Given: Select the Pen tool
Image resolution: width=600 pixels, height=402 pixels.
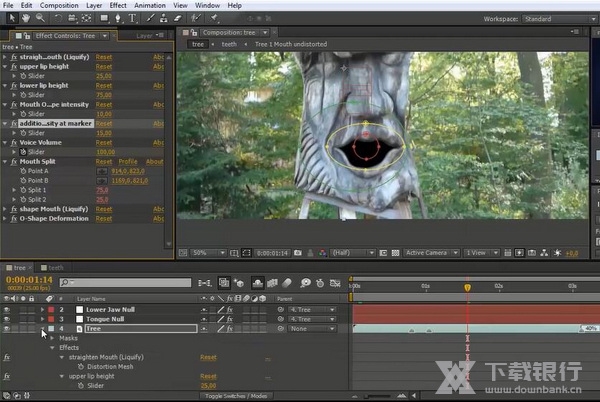Looking at the screenshot, I should pyautogui.click(x=117, y=18).
